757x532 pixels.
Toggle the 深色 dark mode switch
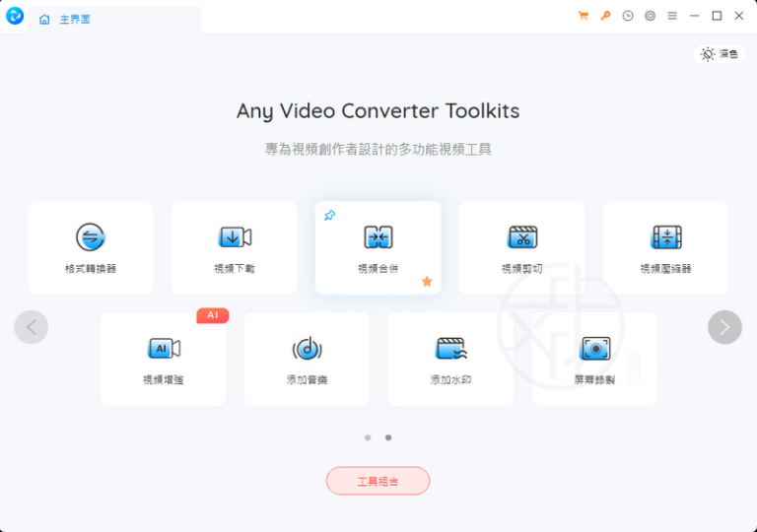tap(719, 54)
